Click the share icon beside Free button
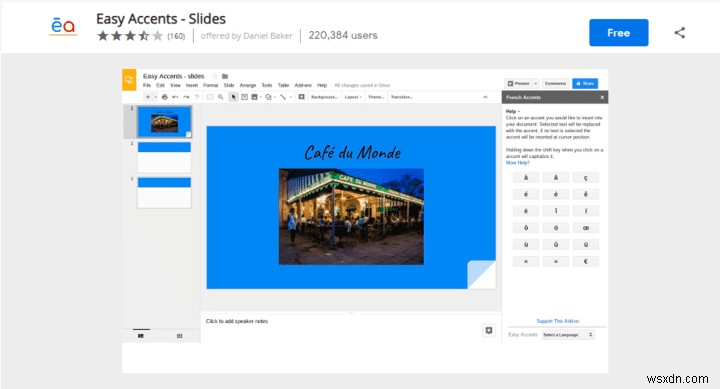 tap(680, 33)
